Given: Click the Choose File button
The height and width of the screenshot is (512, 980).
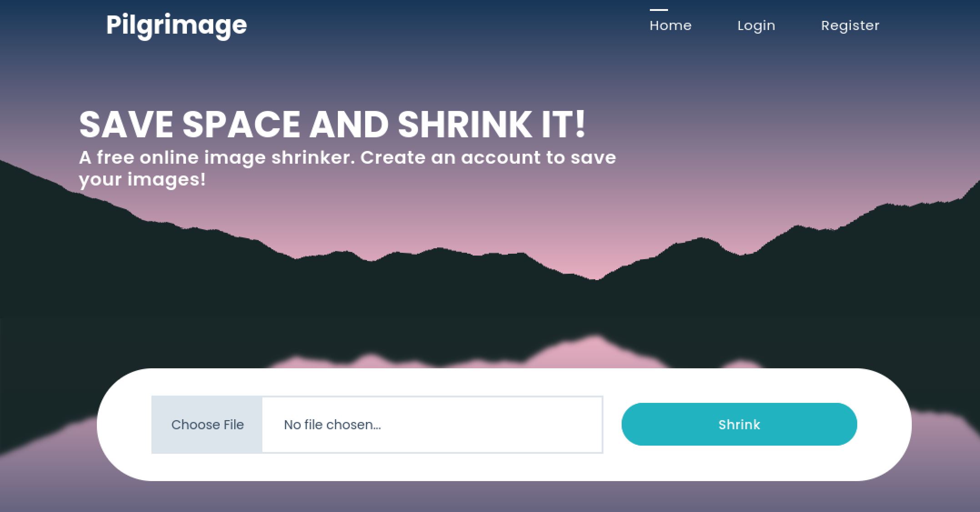Looking at the screenshot, I should click(207, 425).
